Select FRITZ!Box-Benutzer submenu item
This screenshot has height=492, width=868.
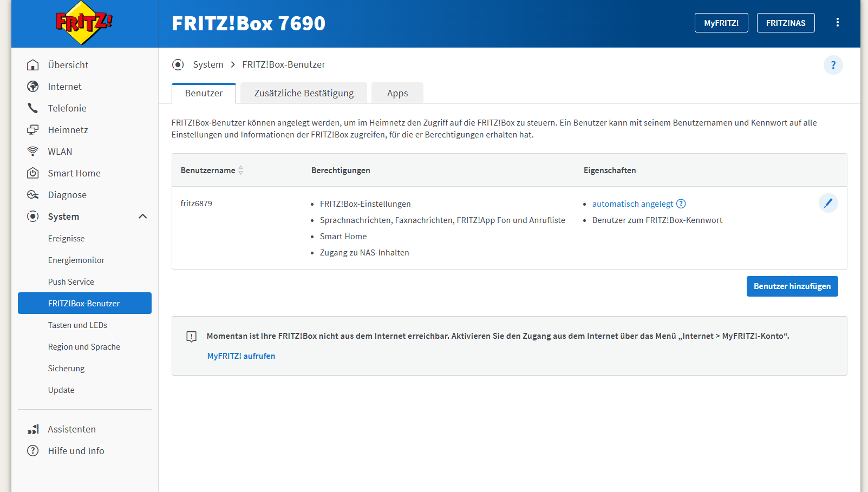[x=84, y=303]
